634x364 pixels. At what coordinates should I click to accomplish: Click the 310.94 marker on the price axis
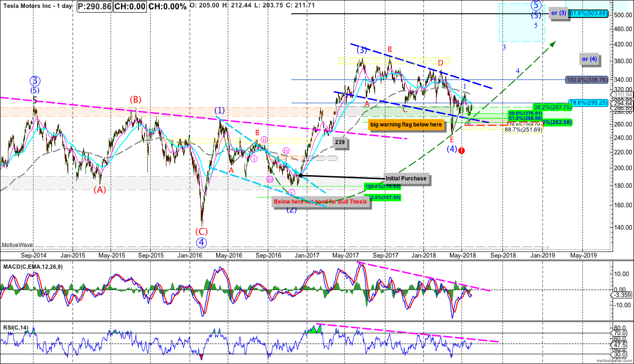tap(623, 94)
